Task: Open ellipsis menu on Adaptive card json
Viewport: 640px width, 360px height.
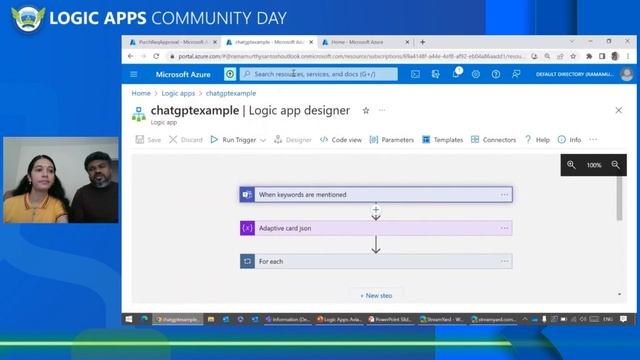Action: click(x=504, y=228)
